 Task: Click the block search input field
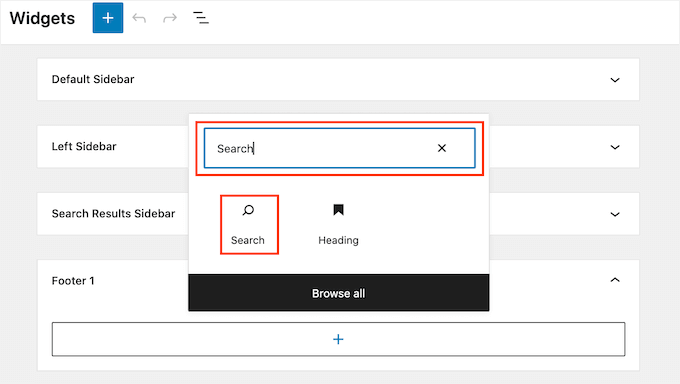tap(340, 148)
